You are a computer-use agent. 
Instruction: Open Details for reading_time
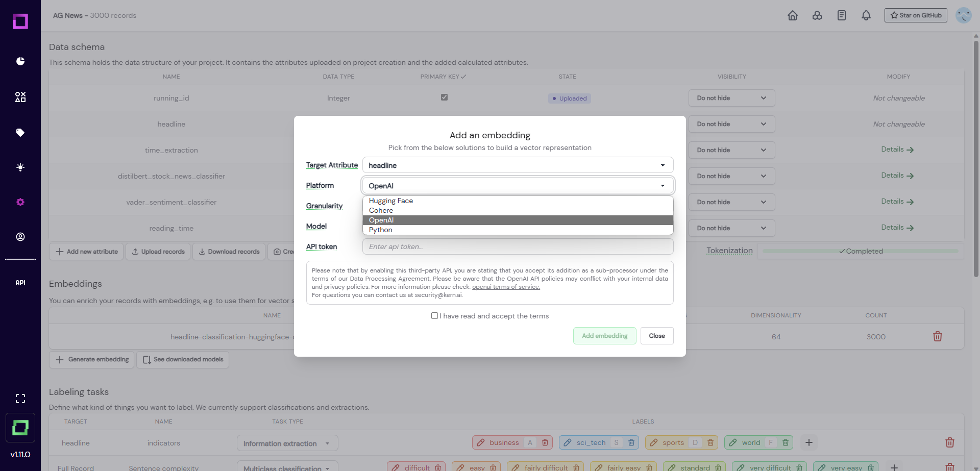[x=897, y=228]
